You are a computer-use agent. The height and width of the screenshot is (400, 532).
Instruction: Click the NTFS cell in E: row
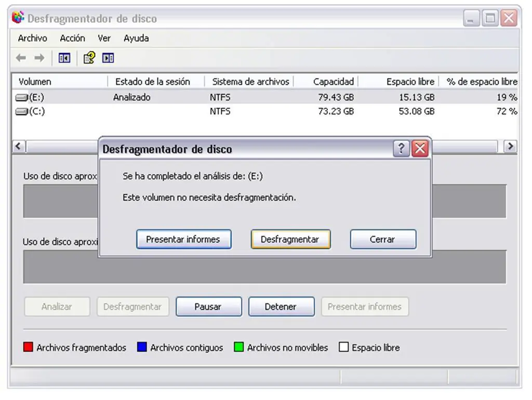[x=220, y=97]
